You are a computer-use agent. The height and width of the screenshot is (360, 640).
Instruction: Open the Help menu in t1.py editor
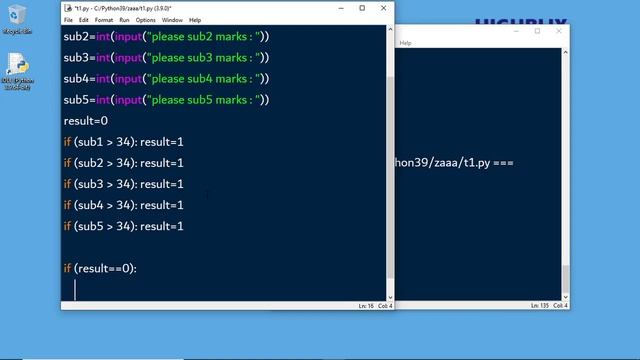(195, 20)
